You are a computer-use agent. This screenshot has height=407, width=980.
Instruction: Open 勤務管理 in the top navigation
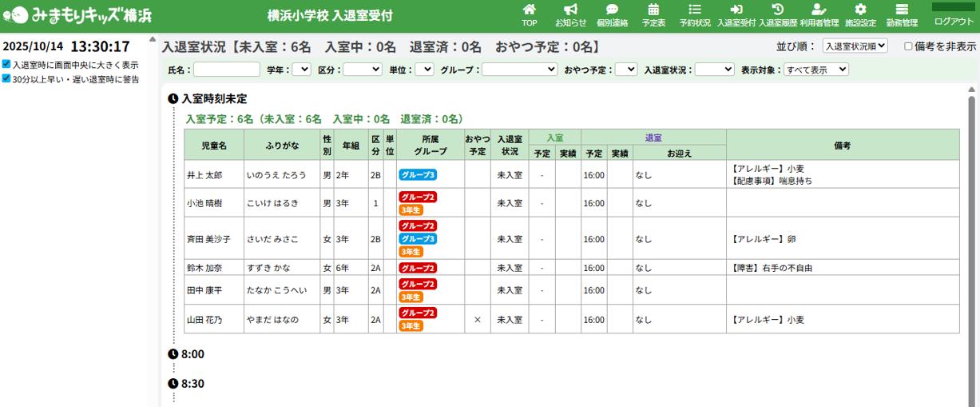click(902, 14)
